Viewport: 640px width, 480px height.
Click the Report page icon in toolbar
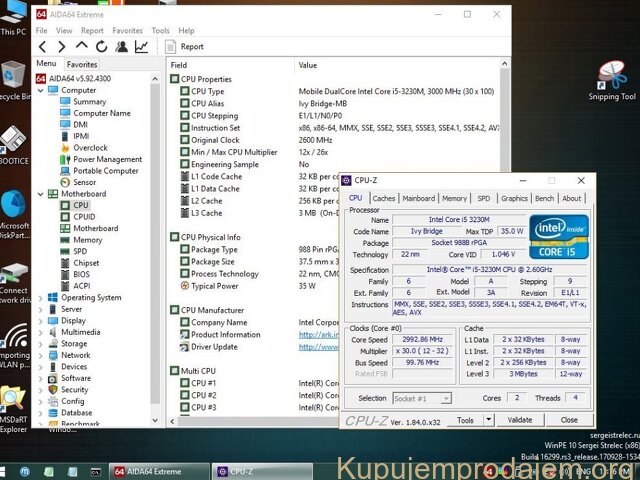tap(169, 47)
